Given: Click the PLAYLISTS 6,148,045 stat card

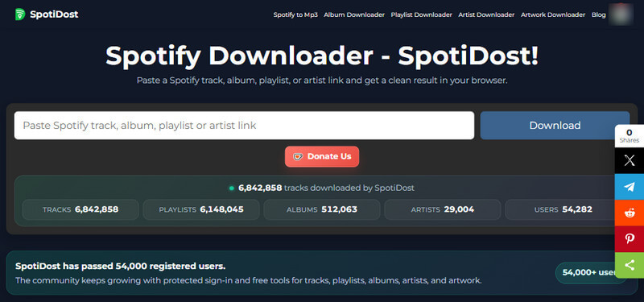Looking at the screenshot, I should [x=201, y=209].
